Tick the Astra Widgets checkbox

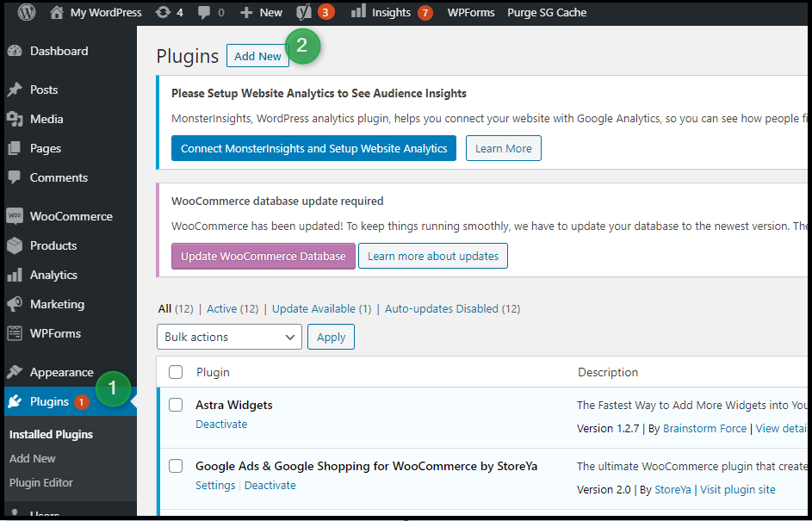(x=176, y=405)
